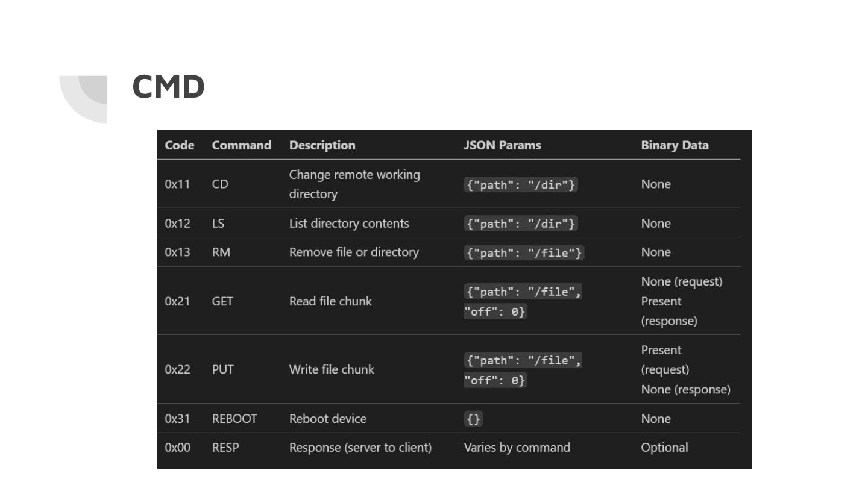Click the "List directory contents" description

349,223
